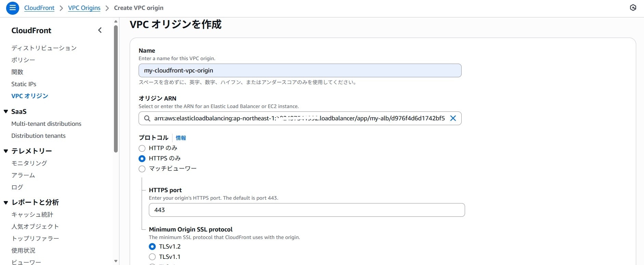Click the sidebar scrollbar thumb
The width and height of the screenshot is (644, 265).
click(116, 89)
